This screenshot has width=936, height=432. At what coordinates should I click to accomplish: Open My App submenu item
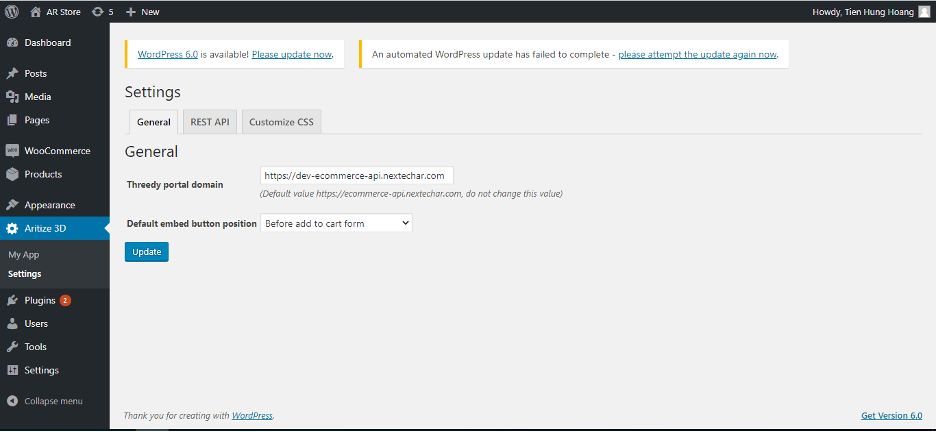[x=24, y=255]
